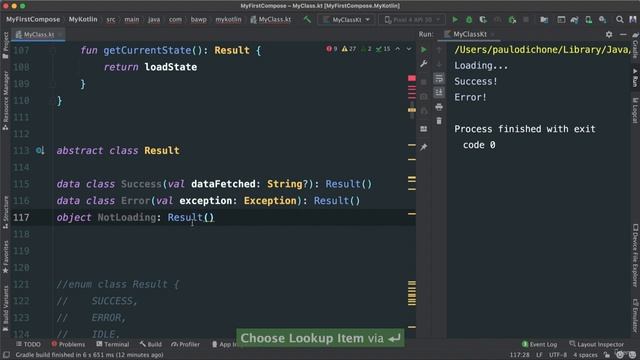The image size is (640, 360).
Task: Go to next highlighted error arrow
Action: [x=409, y=49]
